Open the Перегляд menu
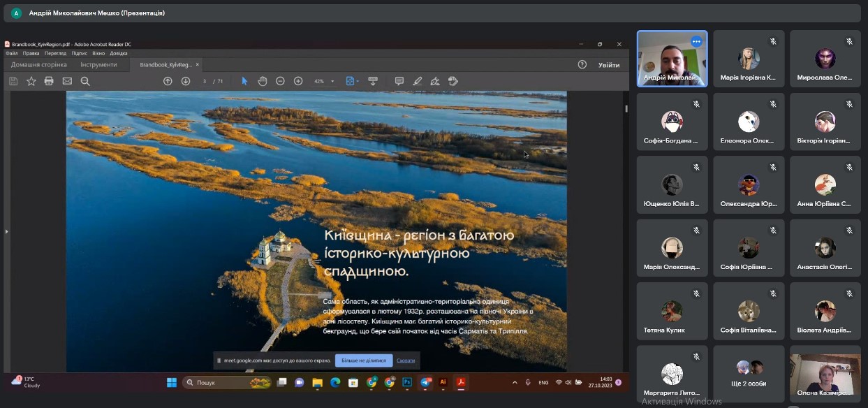The height and width of the screenshot is (408, 868). tap(55, 53)
